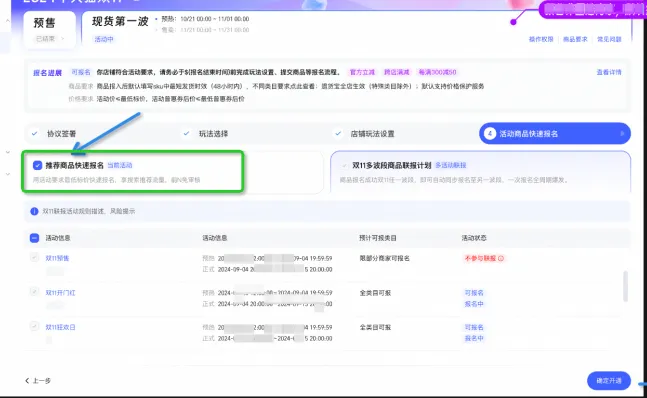Click the 多活动联报 tag
The image size is (647, 398).
[451, 165]
